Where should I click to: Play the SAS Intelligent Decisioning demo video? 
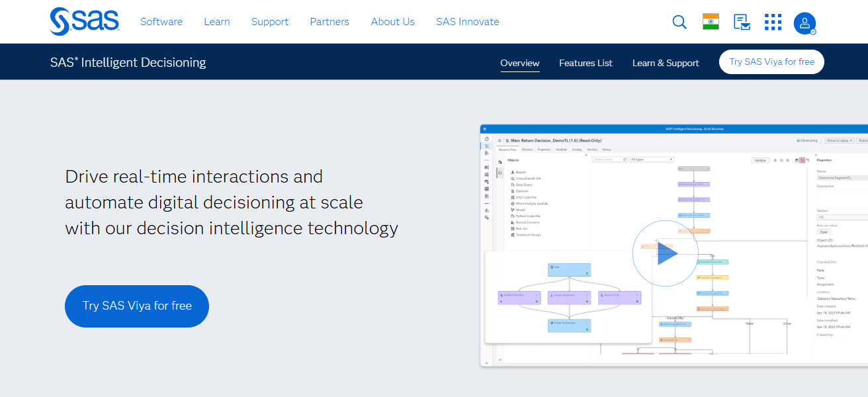pos(666,253)
